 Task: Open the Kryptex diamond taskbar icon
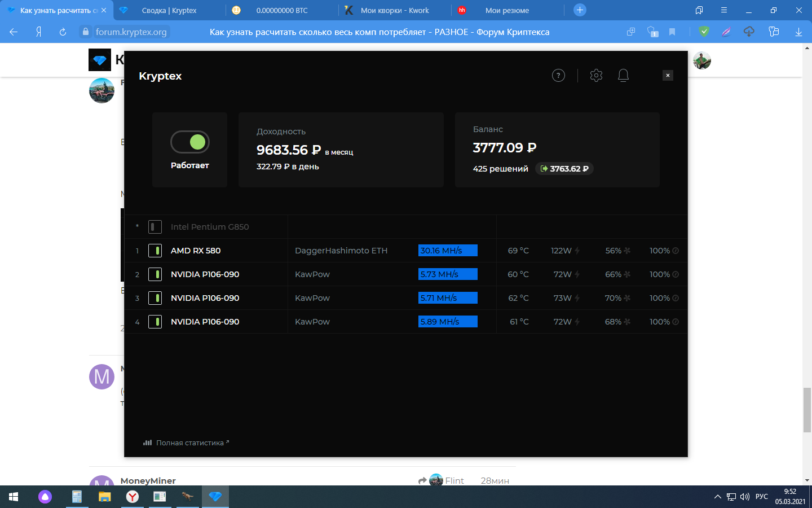click(215, 497)
